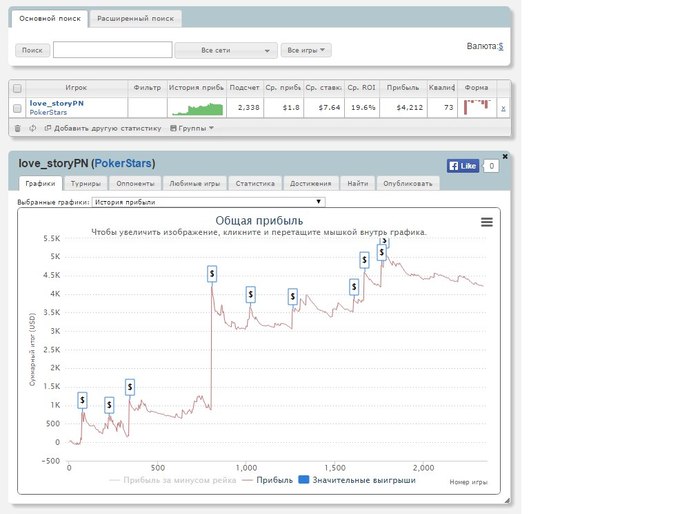This screenshot has width=700, height=514.
Task: Click the Facebook like count '0'
Action: pos(491,166)
